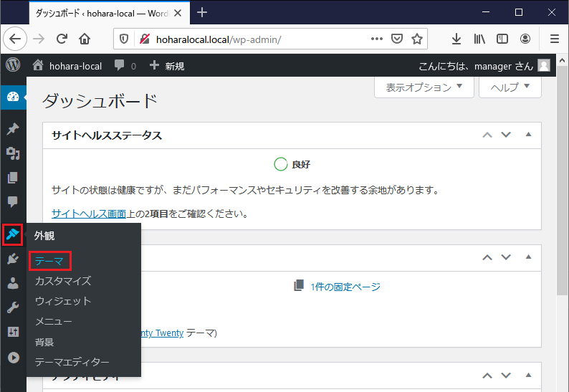This screenshot has height=392, width=569.
Task: Open the 新規 new content menu
Action: pyautogui.click(x=167, y=65)
